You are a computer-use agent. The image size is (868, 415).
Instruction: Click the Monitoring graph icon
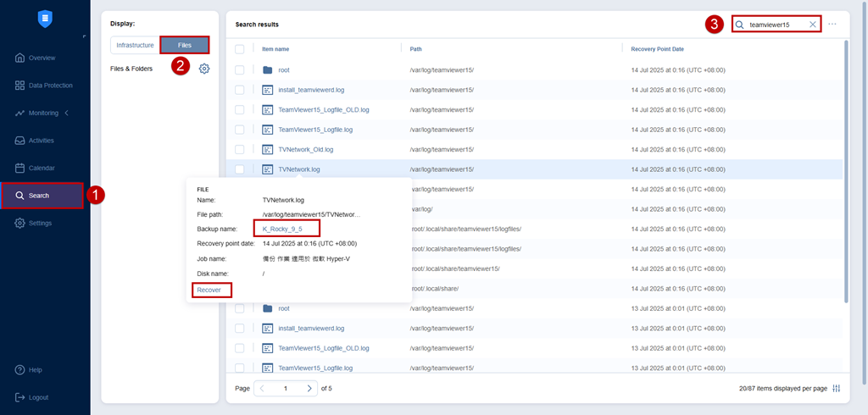20,113
